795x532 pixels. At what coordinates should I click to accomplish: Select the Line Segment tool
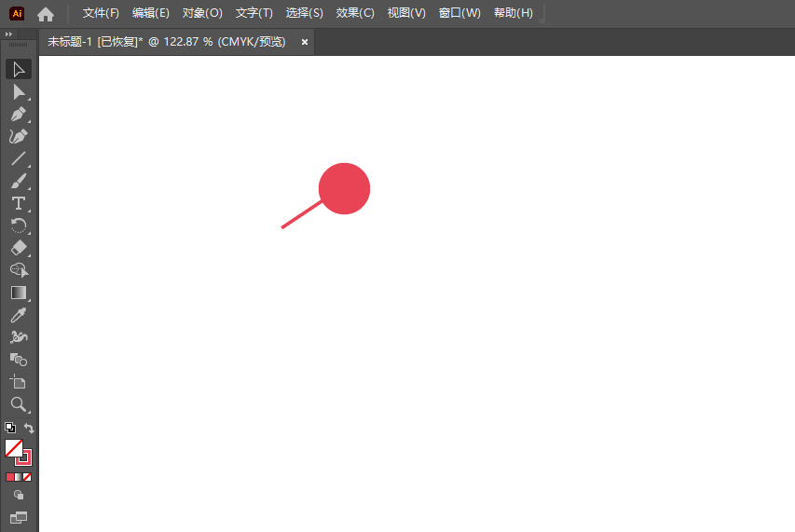(x=19, y=158)
